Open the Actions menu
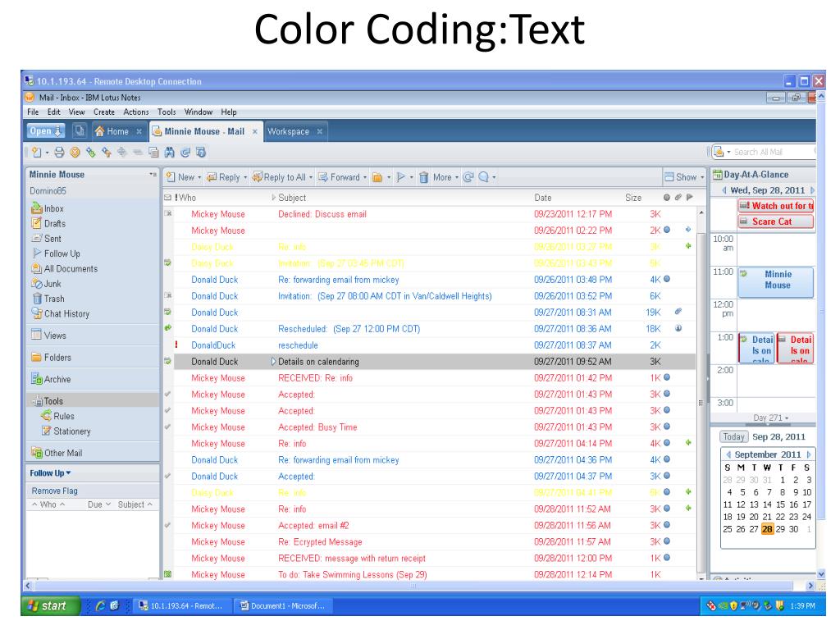The height and width of the screenshot is (630, 840). [x=136, y=112]
